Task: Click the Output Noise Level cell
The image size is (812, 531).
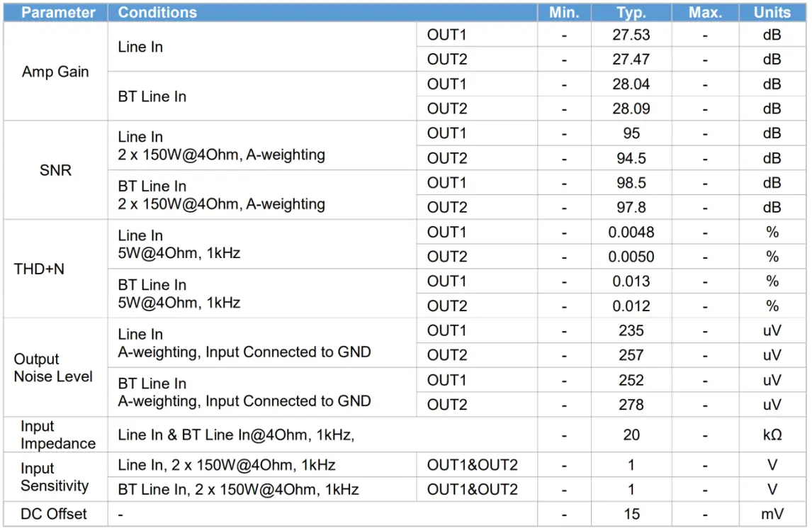Action: (x=55, y=368)
